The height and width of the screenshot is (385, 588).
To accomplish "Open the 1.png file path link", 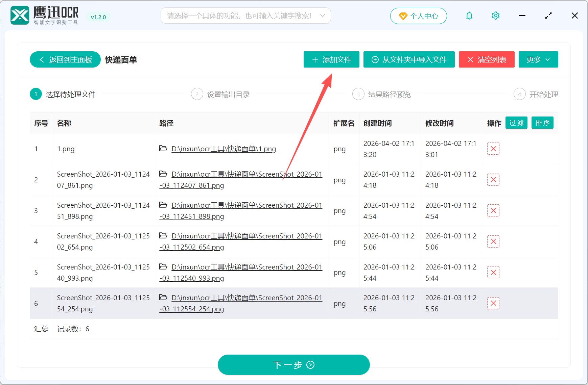I will click(x=224, y=149).
